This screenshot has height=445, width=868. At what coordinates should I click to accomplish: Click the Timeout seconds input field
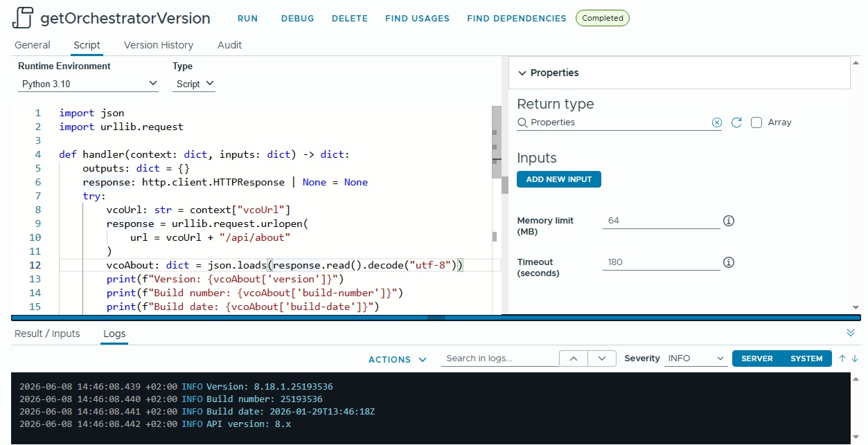coord(661,262)
